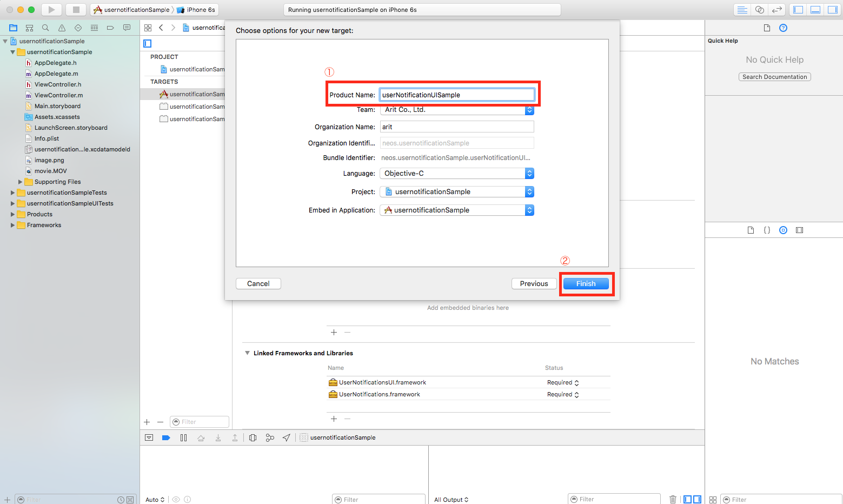Expand the Supporting Files folder
Screen dimensions: 843x504
(20, 182)
